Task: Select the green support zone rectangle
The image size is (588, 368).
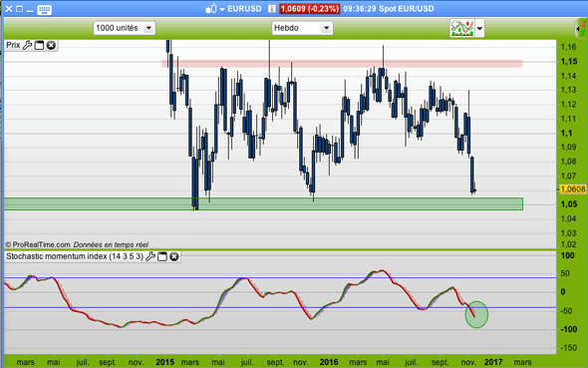Action: point(263,204)
